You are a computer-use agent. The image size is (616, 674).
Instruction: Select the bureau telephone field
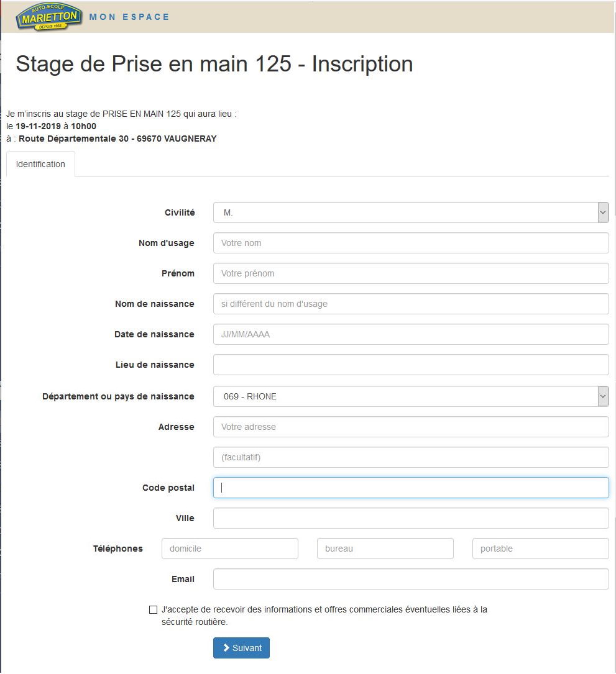[x=385, y=549]
